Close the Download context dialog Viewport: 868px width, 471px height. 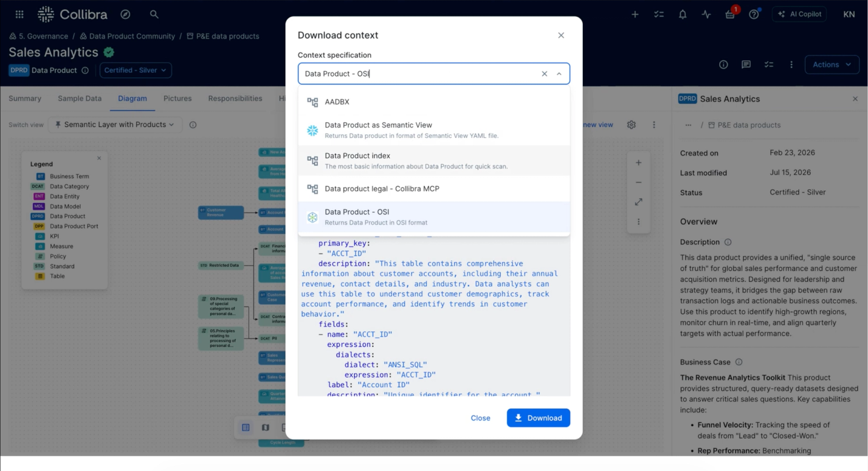(x=561, y=36)
